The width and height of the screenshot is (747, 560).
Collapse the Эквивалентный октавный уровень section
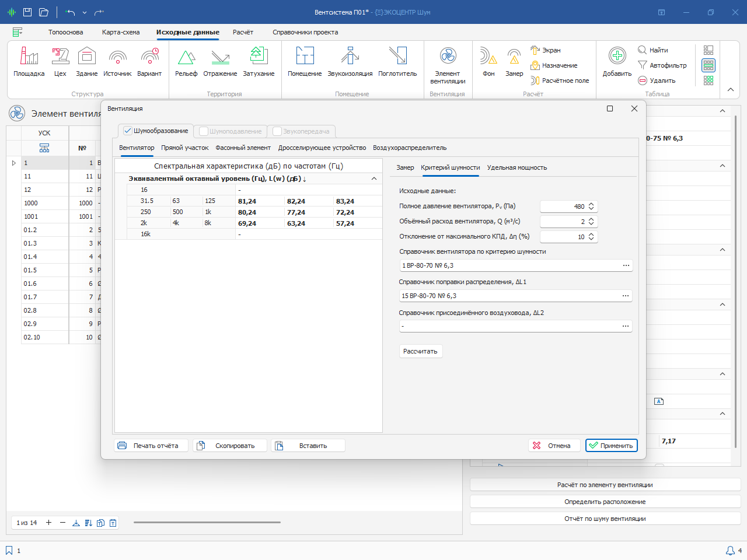click(374, 179)
